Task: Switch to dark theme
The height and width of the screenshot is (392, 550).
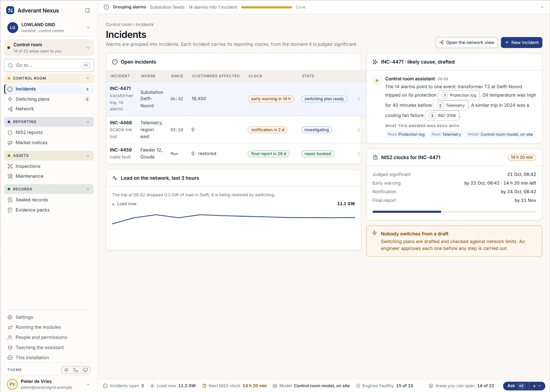Action: [x=76, y=370]
